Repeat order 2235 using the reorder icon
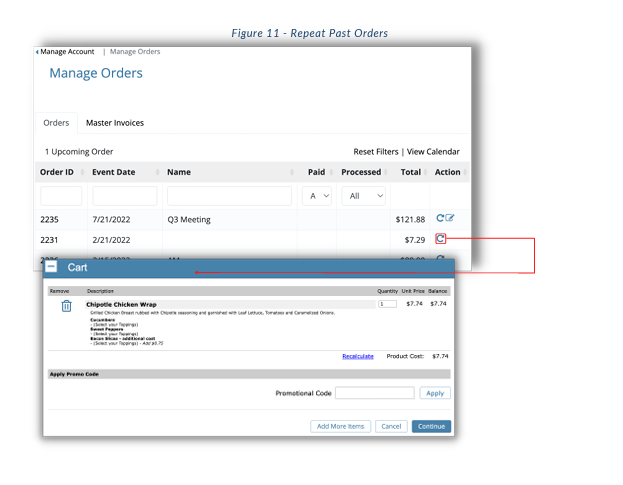This screenshot has width=623, height=485. (440, 218)
